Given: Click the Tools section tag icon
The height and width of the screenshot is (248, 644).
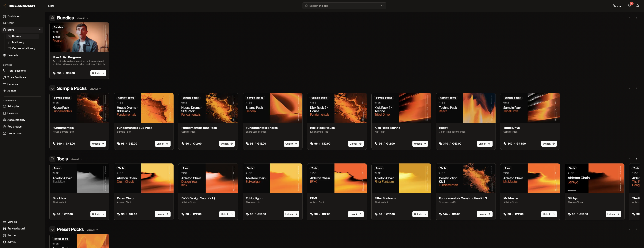Looking at the screenshot, I should (x=52, y=159).
